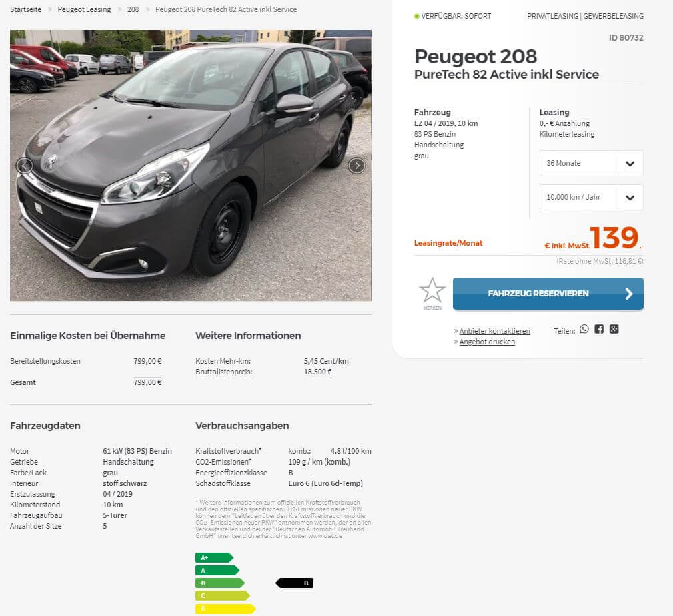The height and width of the screenshot is (616, 673).
Task: Share the offer on Google Plus
Action: tap(614, 329)
